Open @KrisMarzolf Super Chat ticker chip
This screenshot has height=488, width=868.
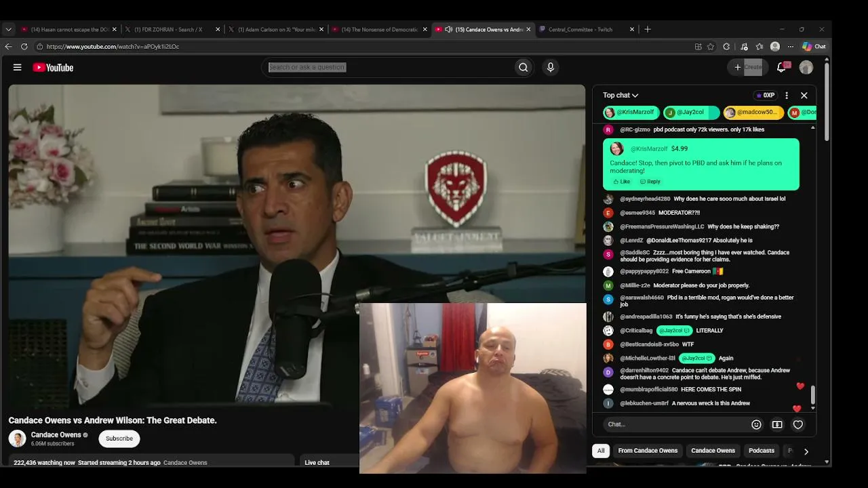(x=631, y=113)
